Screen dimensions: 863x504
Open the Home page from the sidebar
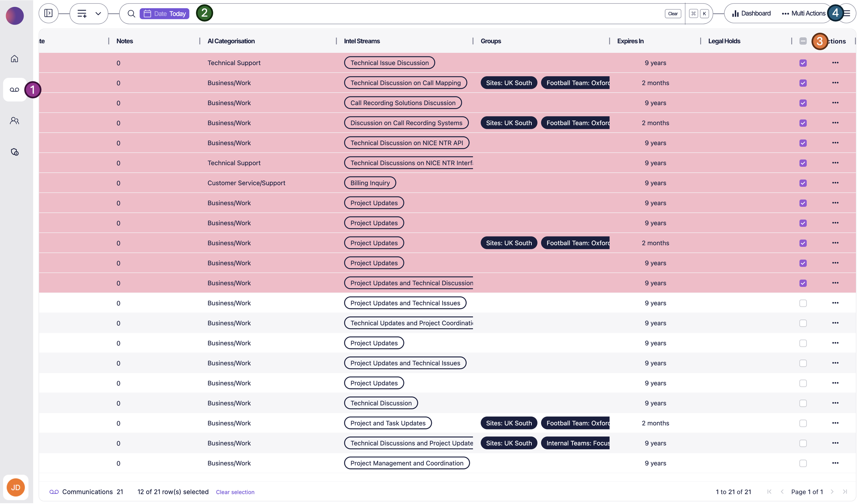(14, 59)
